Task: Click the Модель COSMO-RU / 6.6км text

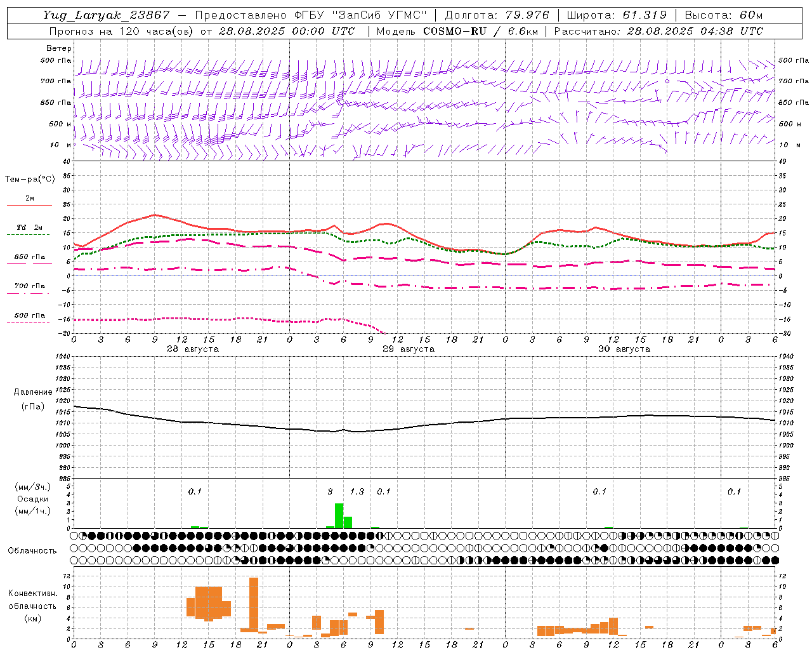Action: coord(457,31)
